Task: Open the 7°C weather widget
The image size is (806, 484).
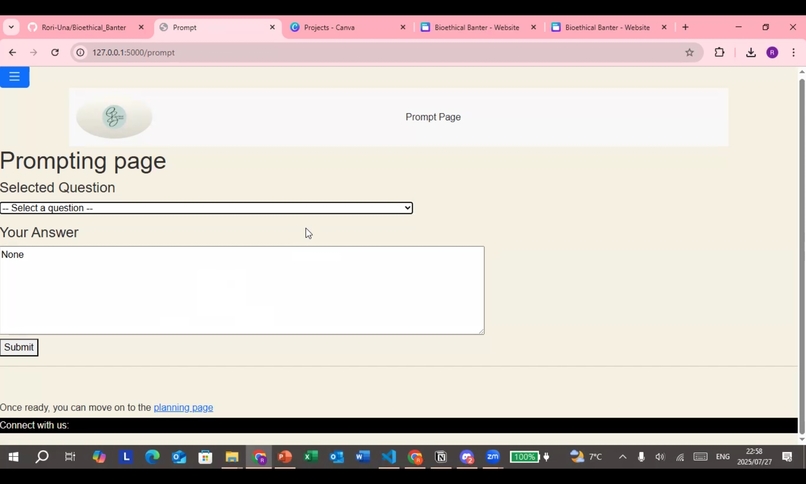Action: pyautogui.click(x=586, y=457)
